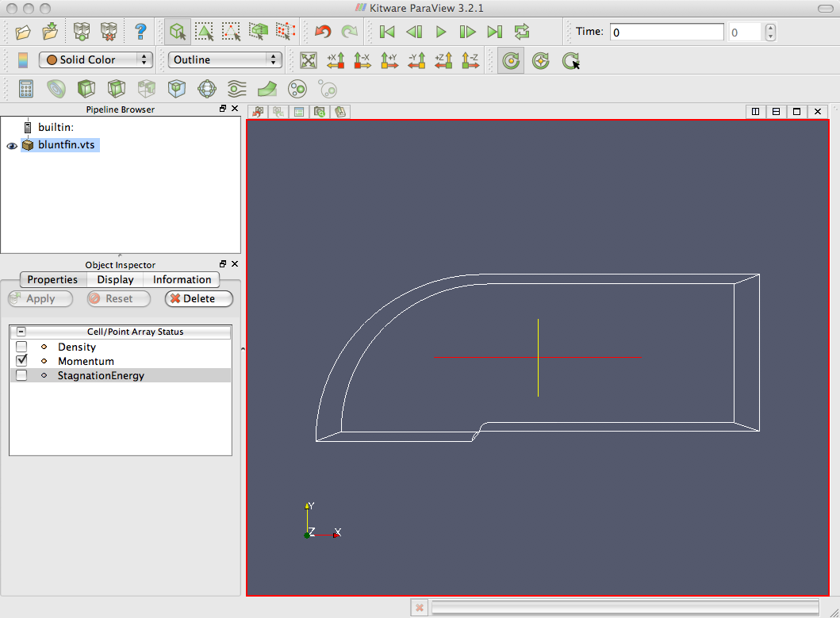Screen dimensions: 840x618
Task: Click the Undo arrow icon
Action: pyautogui.click(x=322, y=32)
